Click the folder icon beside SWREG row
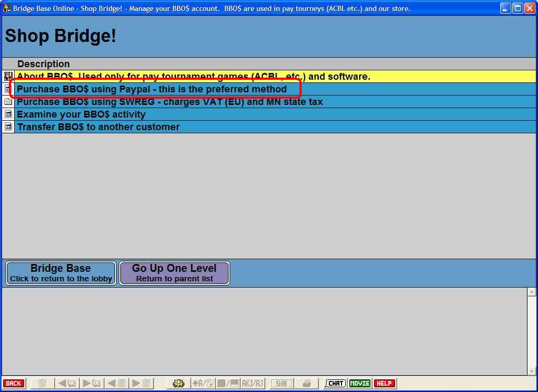Viewport: 538px width, 392px height. (8, 102)
